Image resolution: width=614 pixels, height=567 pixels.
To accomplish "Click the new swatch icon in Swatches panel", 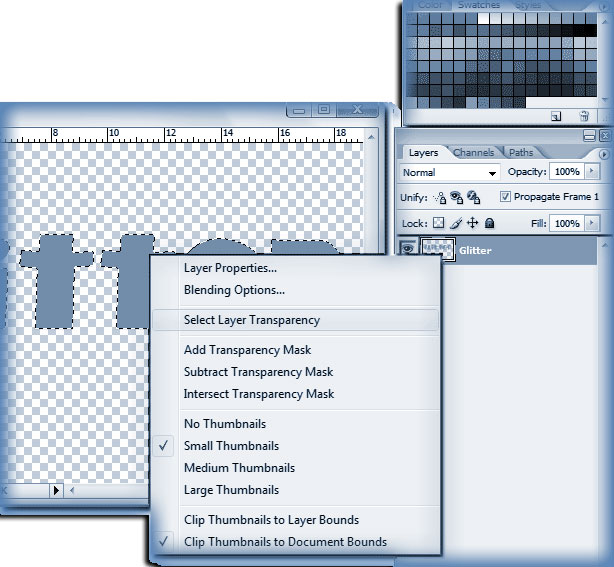I will click(x=556, y=117).
